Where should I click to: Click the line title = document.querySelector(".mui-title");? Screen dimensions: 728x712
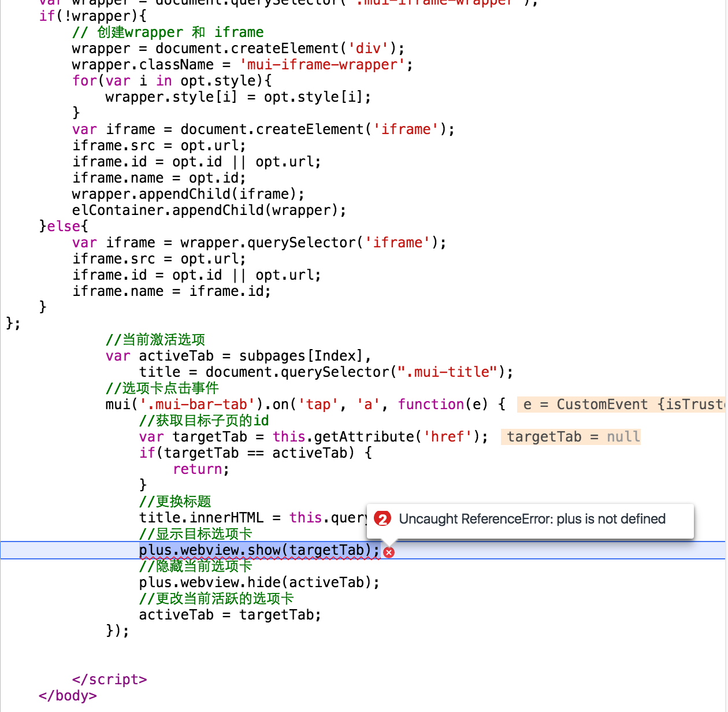(326, 372)
